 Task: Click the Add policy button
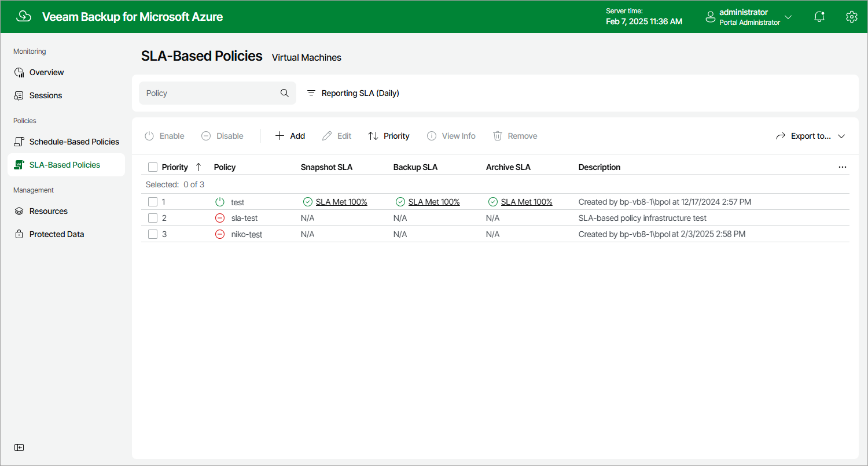click(290, 136)
